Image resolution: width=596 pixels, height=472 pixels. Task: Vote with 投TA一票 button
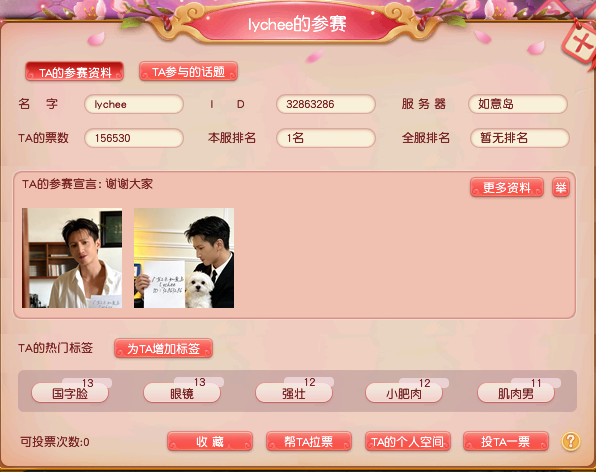click(x=506, y=442)
